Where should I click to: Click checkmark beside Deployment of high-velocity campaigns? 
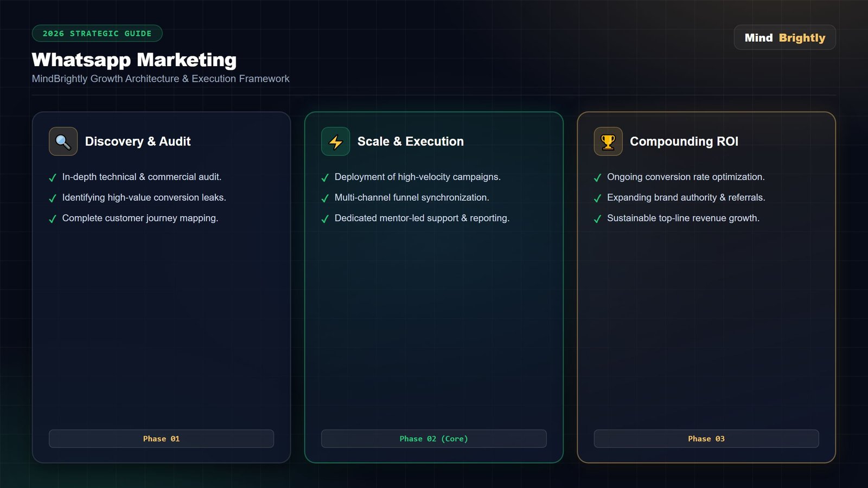[325, 178]
